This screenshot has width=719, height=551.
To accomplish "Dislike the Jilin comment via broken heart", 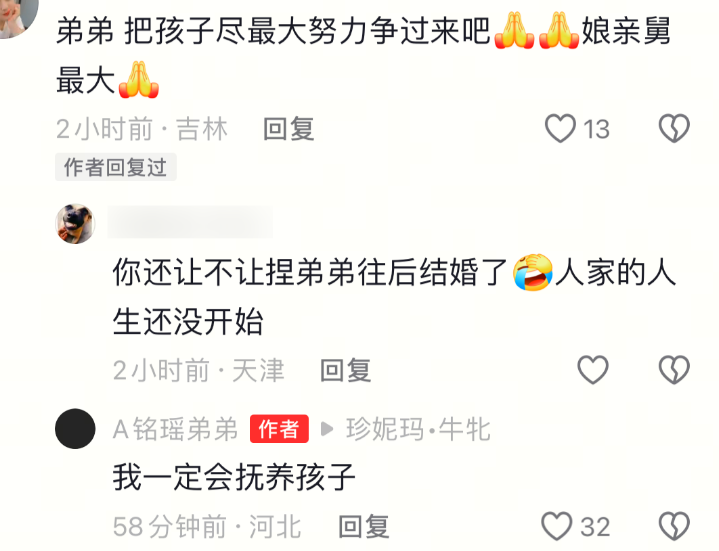I will click(x=674, y=128).
